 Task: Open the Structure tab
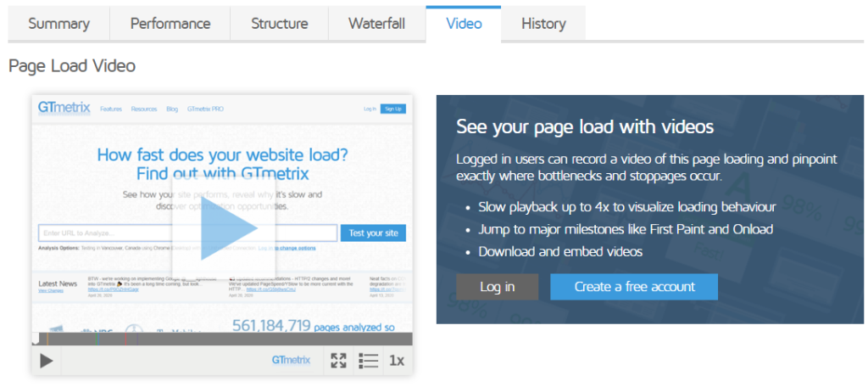279,24
